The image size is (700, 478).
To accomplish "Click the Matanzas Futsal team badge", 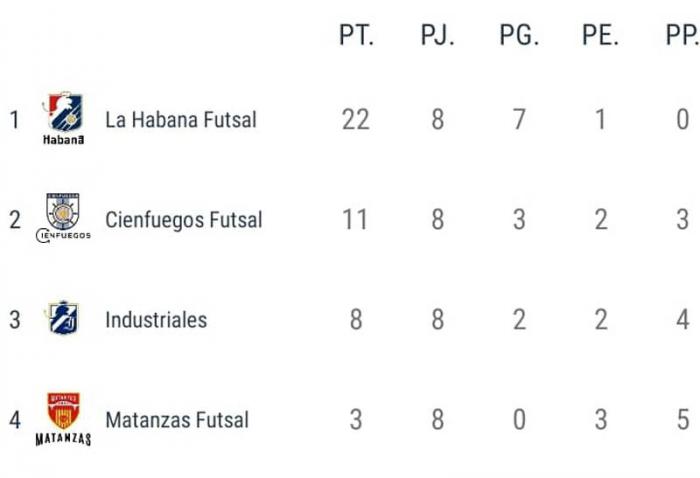I will tap(63, 419).
